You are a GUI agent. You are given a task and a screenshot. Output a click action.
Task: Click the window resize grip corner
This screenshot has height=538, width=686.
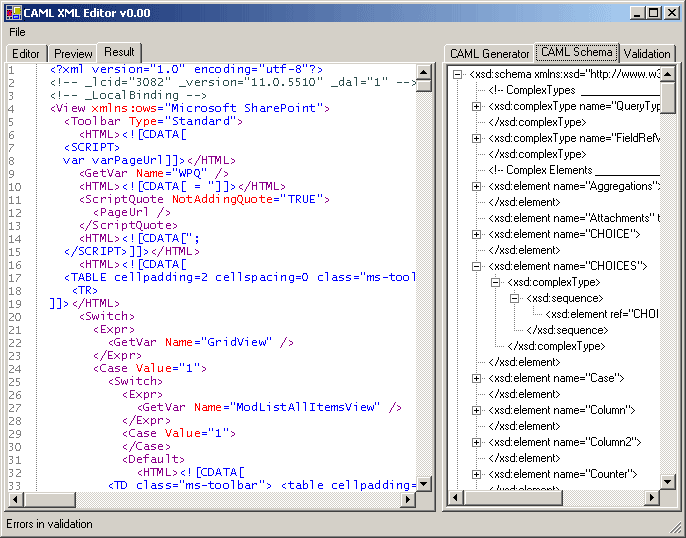coord(676,528)
